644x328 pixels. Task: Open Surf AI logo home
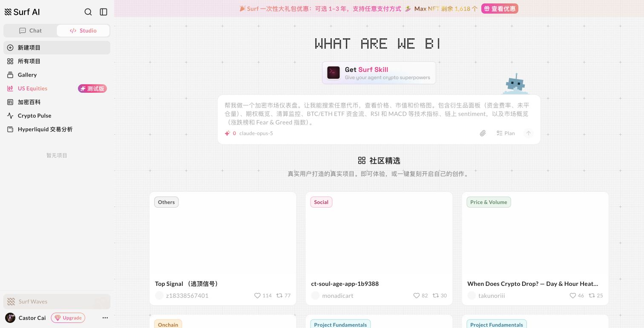[22, 12]
